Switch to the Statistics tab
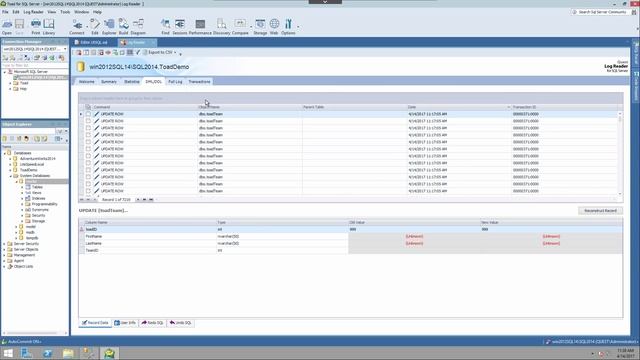This screenshot has width=640, height=360. point(132,82)
